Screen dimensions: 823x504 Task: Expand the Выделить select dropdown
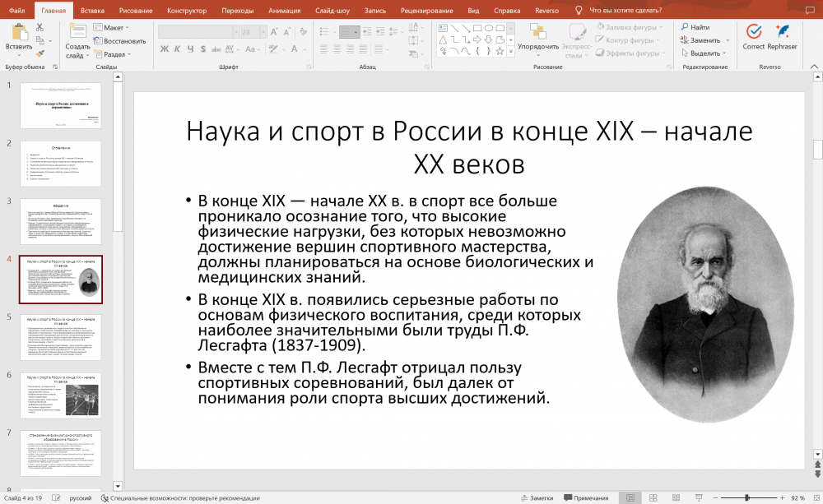click(705, 53)
